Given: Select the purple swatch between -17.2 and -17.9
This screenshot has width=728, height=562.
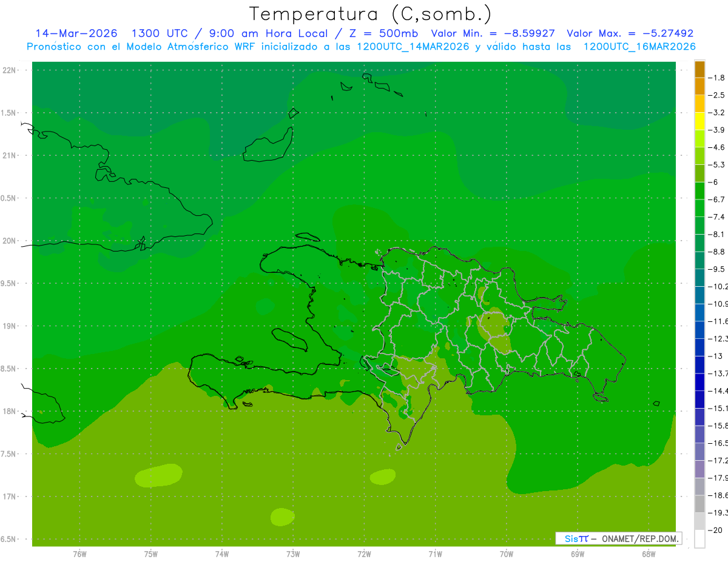Looking at the screenshot, I should 699,469.
